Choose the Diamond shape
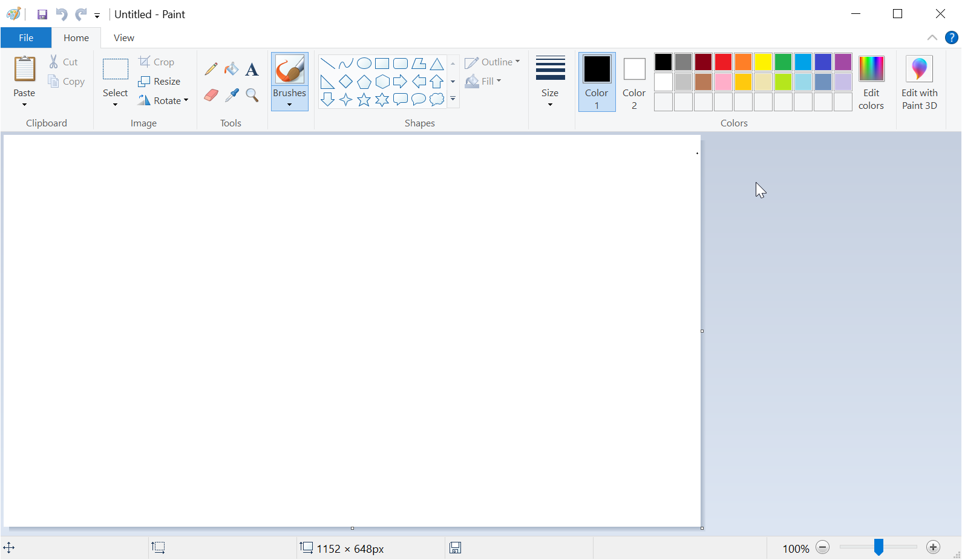 [x=346, y=82]
